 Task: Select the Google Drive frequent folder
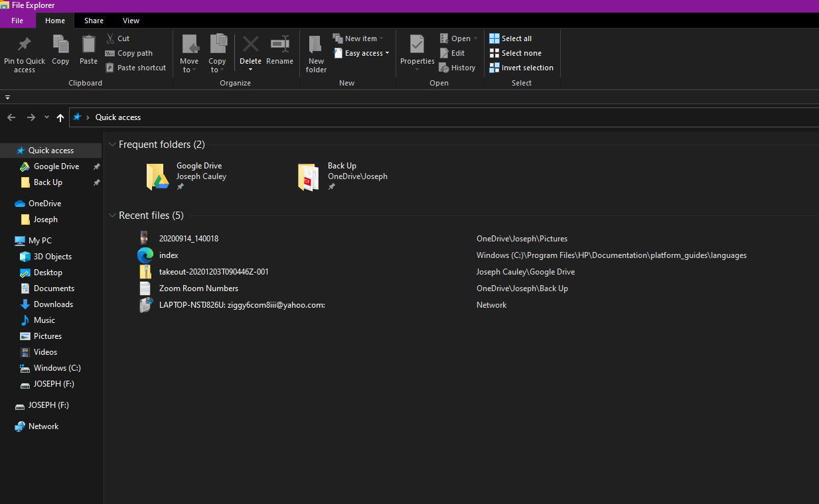pos(187,176)
